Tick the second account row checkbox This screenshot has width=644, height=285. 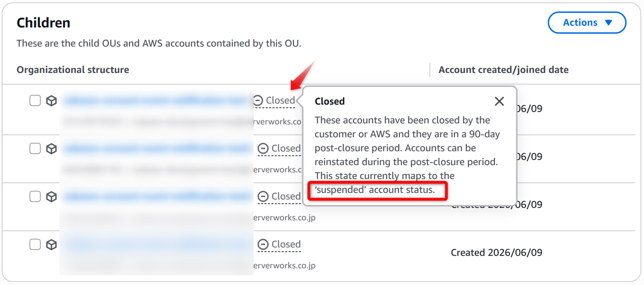point(35,149)
